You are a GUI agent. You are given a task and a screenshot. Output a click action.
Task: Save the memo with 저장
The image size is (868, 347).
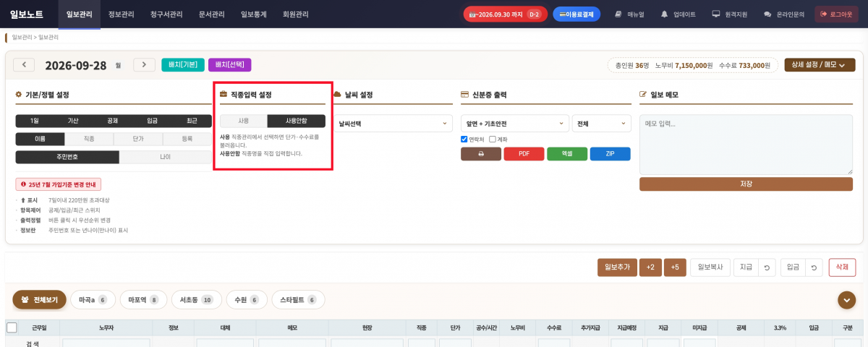click(746, 184)
